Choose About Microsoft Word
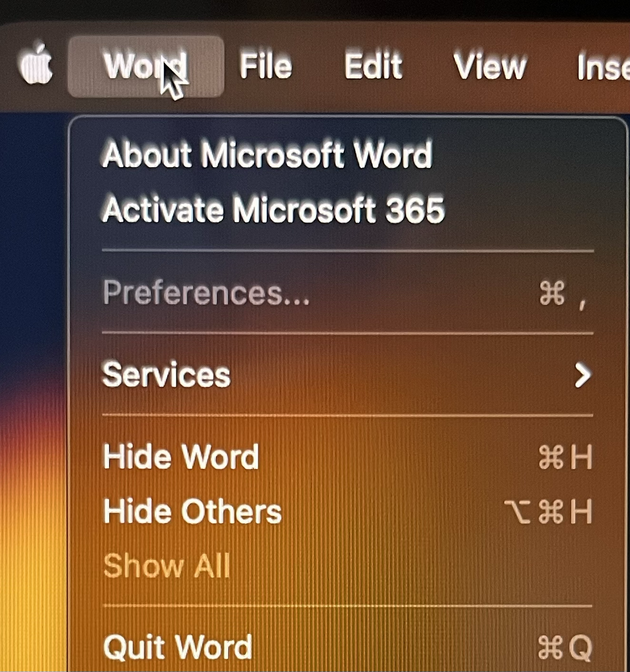Image resolution: width=630 pixels, height=672 pixels. coord(348,154)
